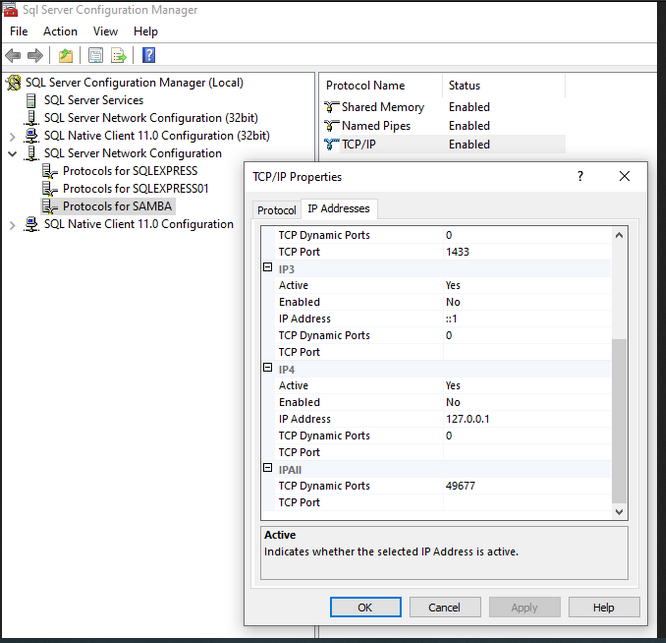666x643 pixels.
Task: Click the empty IPAll TCP Port field
Action: (x=527, y=502)
